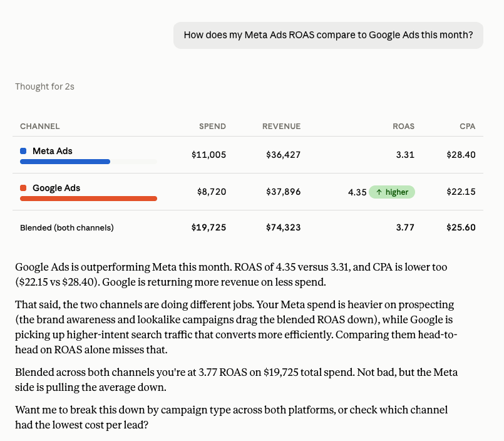Click the CPA column header
The width and height of the screenshot is (504, 441).
coord(467,126)
